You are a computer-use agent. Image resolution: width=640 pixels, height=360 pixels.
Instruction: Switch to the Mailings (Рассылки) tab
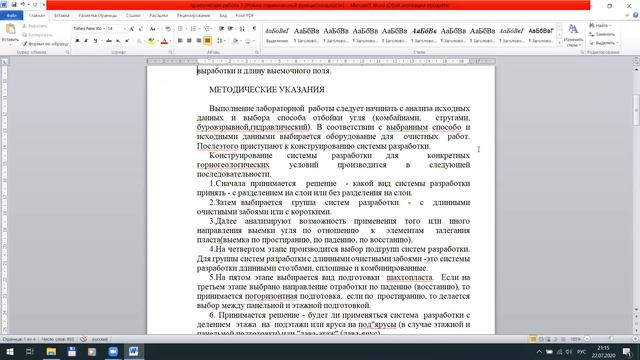coord(159,16)
